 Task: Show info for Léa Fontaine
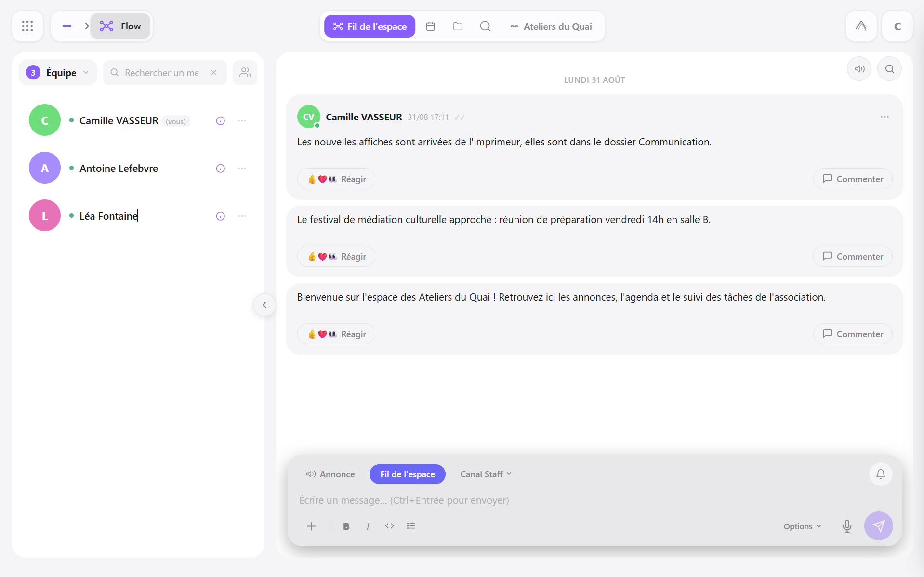tap(221, 216)
